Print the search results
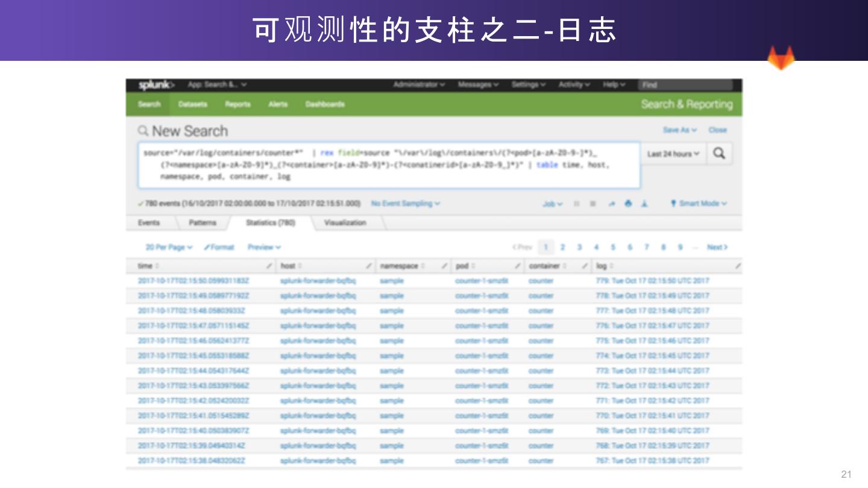Image resolution: width=868 pixels, height=488 pixels. coord(628,204)
